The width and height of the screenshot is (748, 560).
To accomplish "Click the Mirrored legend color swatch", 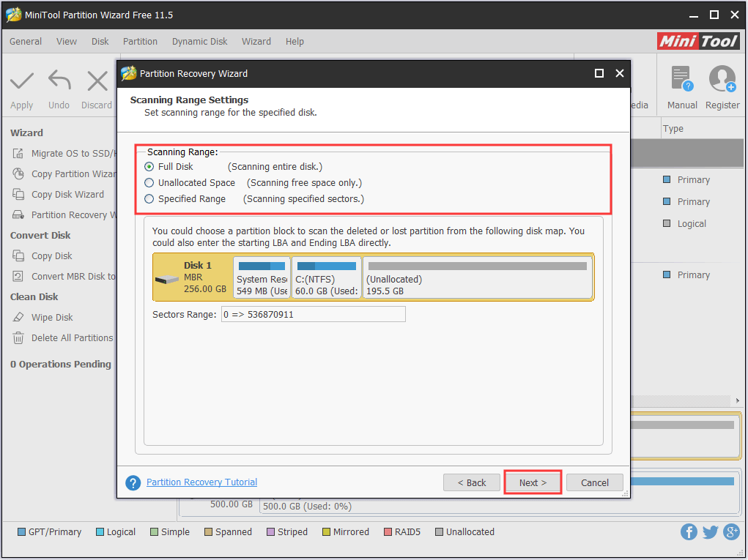I will [x=326, y=532].
